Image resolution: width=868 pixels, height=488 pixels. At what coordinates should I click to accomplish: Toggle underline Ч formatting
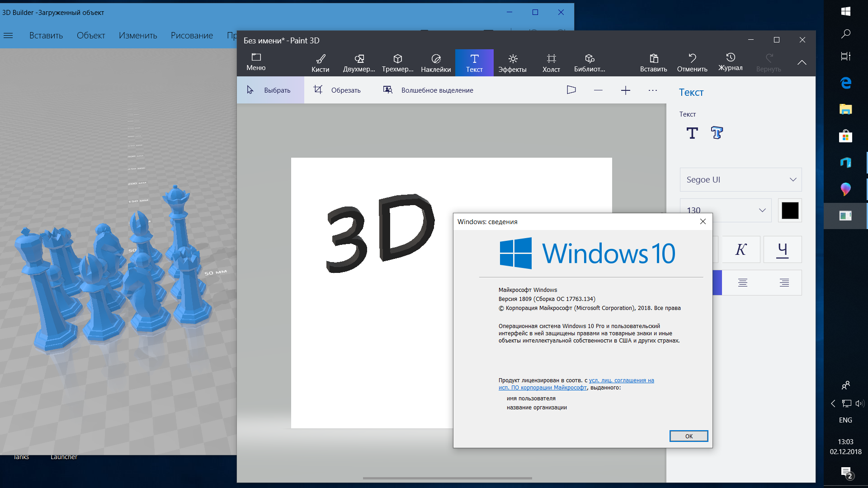click(x=783, y=249)
